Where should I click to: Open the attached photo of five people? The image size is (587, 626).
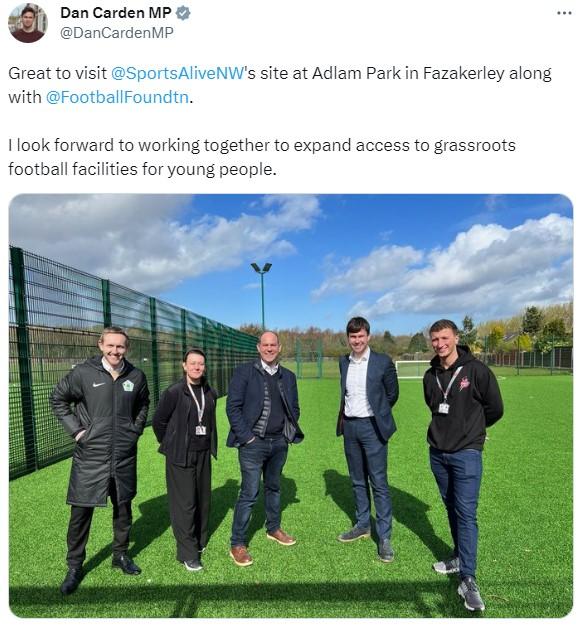291,406
